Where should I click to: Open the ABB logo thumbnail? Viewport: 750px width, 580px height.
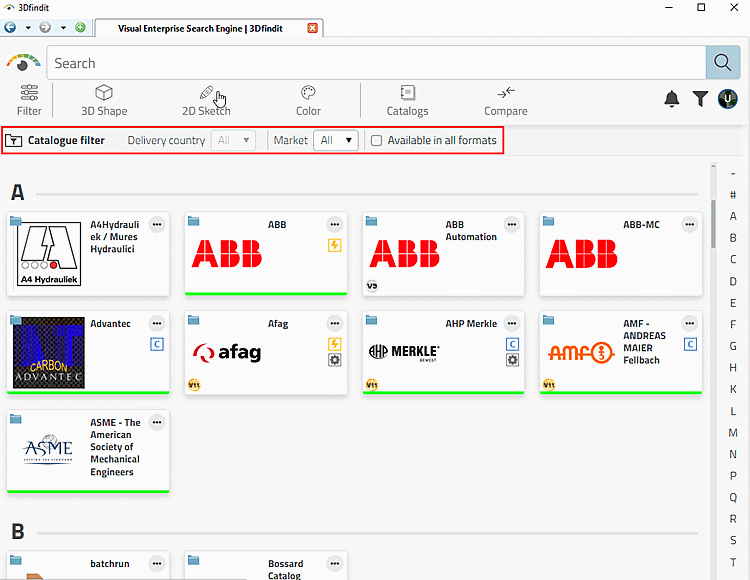point(227,253)
